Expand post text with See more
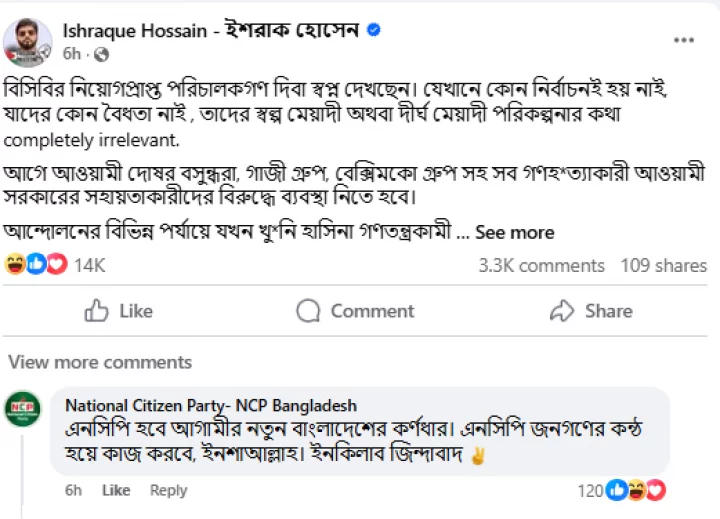 [x=514, y=232]
